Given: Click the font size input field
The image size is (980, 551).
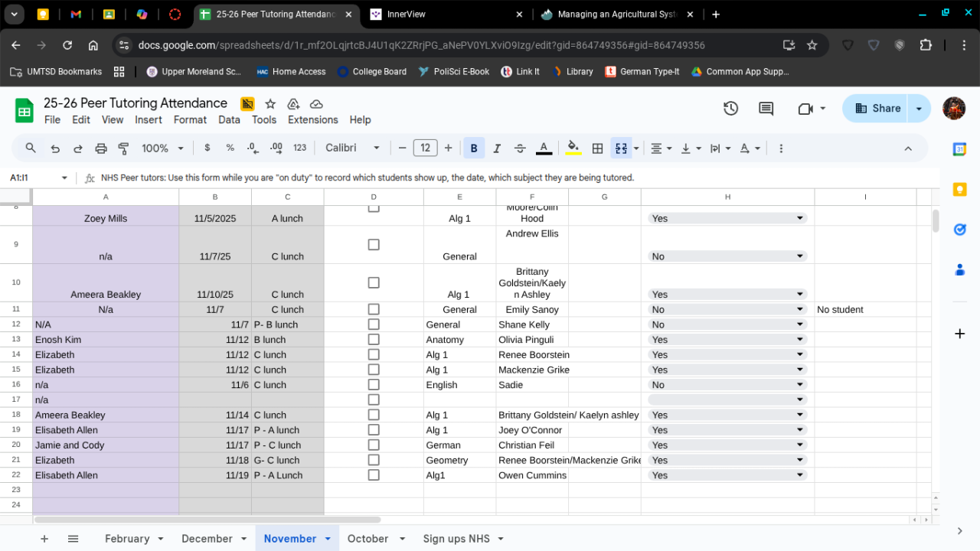Looking at the screenshot, I should coord(425,148).
